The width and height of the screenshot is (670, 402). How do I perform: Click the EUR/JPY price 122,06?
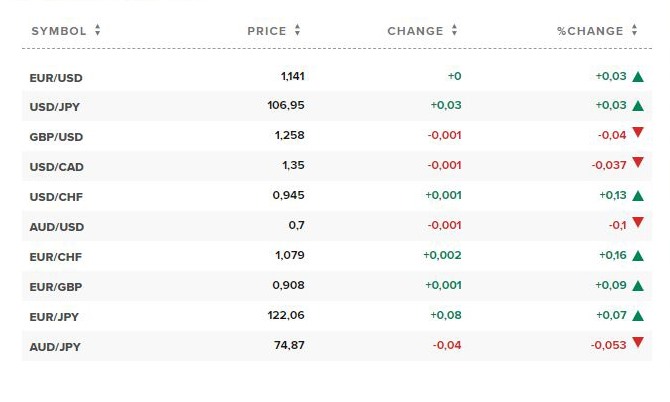click(286, 315)
